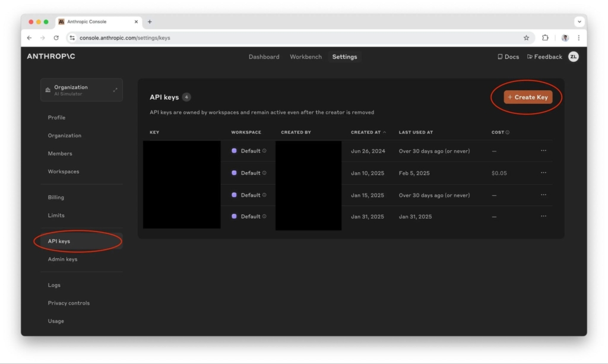Click the browser back arrow
Image resolution: width=608 pixels, height=364 pixels.
click(x=30, y=38)
